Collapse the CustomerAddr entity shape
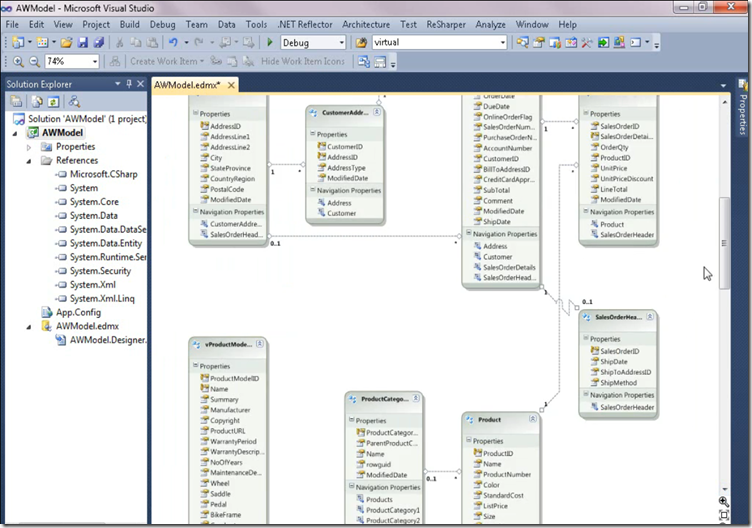 pos(377,112)
